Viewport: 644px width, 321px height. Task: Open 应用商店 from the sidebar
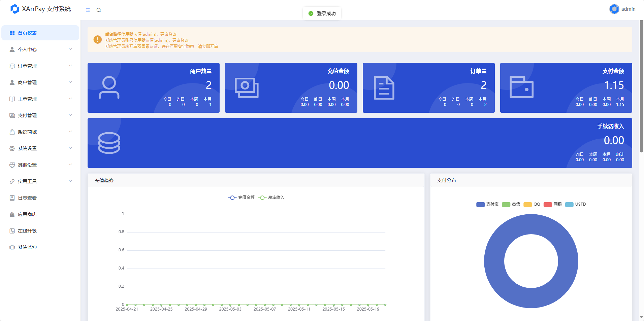pyautogui.click(x=27, y=214)
